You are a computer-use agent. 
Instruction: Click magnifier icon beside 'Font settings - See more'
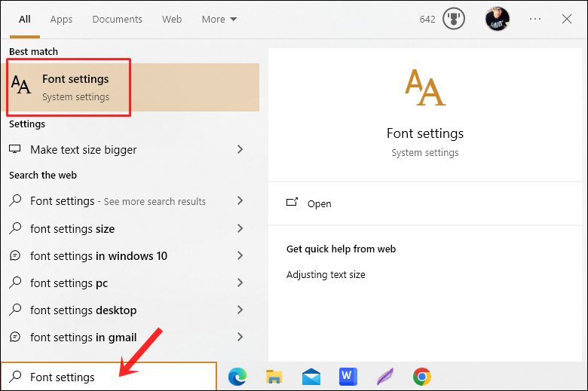coord(15,200)
